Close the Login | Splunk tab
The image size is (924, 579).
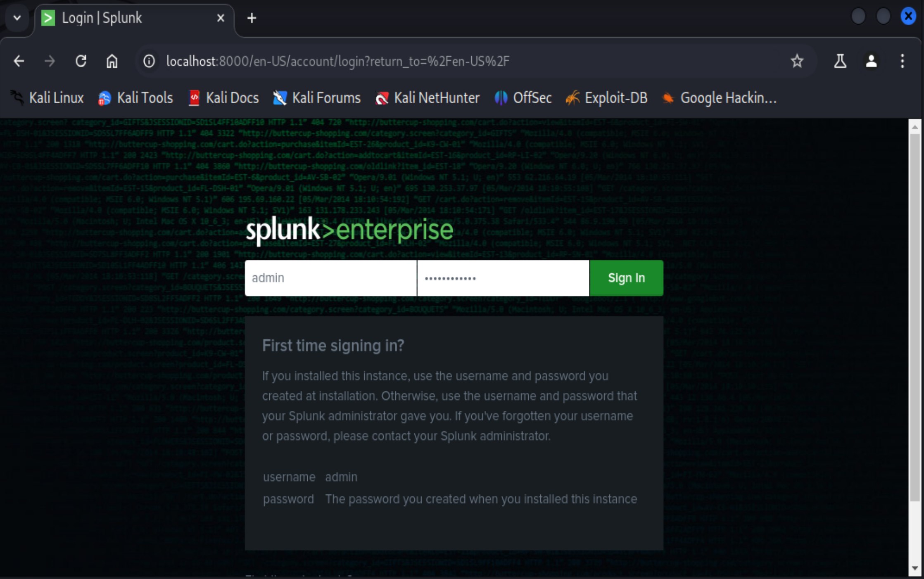tap(221, 18)
